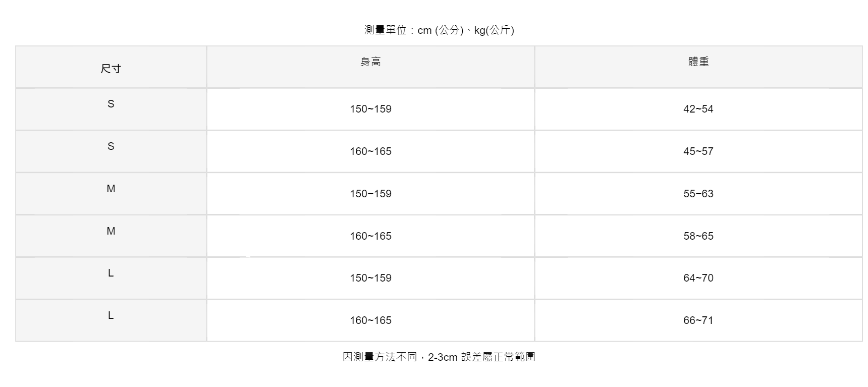
Task: Click the S size cell in the 42~54 row
Action: coord(111,104)
